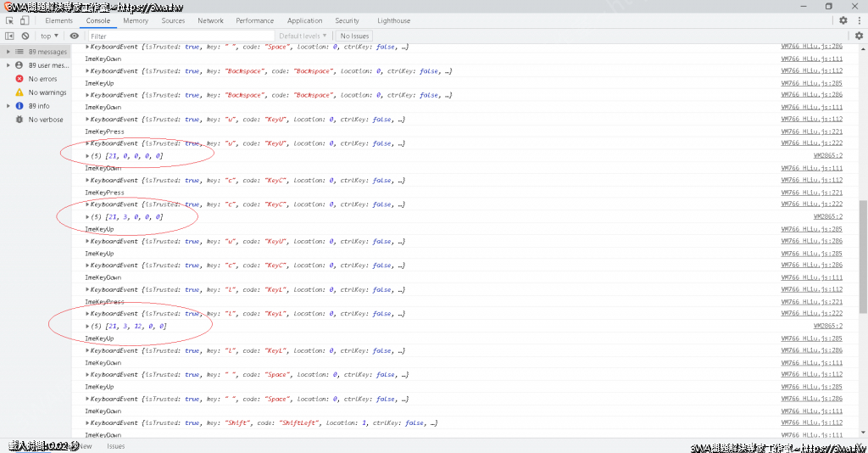868x453 pixels.
Task: Toggle the device toolbar icon
Action: pyautogui.click(x=25, y=20)
